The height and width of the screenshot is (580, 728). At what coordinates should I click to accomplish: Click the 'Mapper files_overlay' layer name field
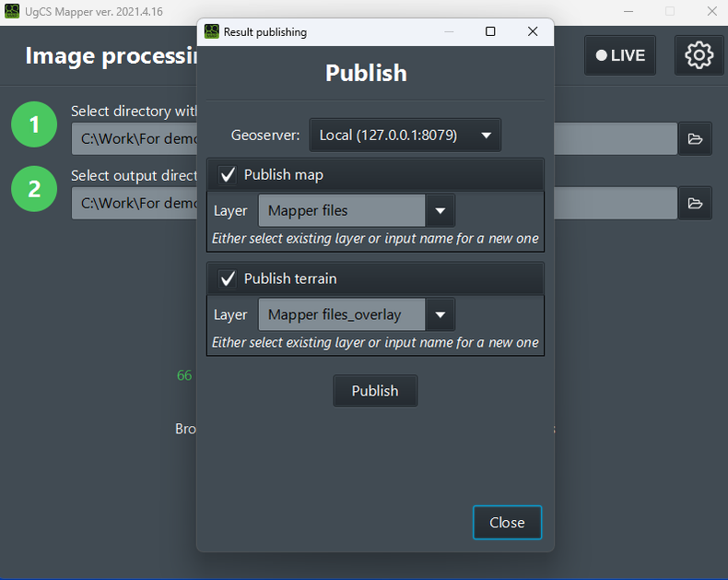click(341, 314)
